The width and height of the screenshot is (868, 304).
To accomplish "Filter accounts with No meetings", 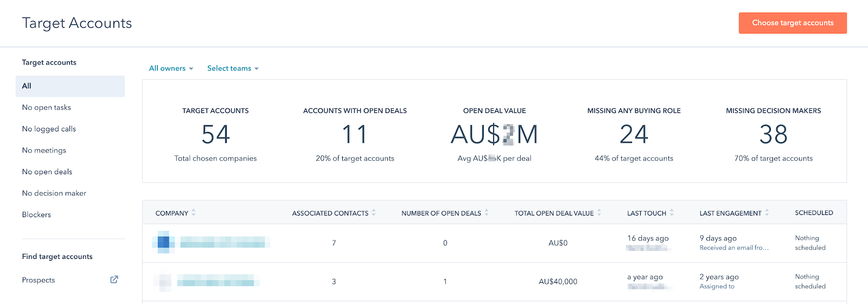I will point(44,150).
